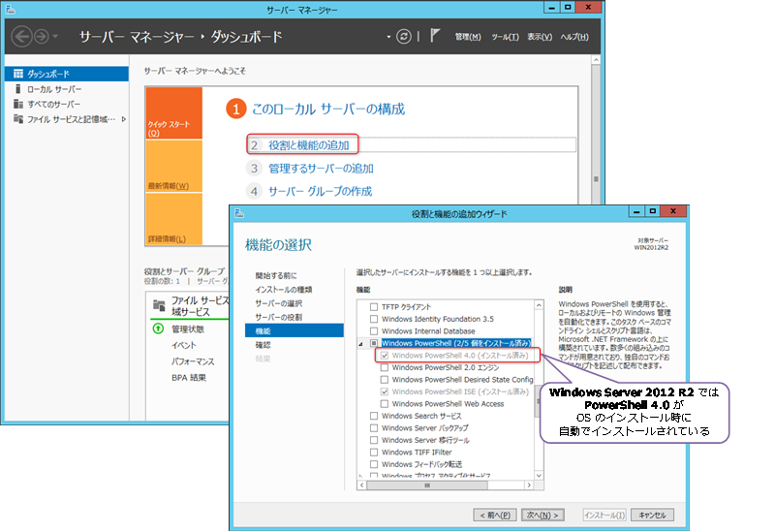The width and height of the screenshot is (775, 532).
Task: Click 管理するサーバーの追加 link
Action: click(x=321, y=169)
